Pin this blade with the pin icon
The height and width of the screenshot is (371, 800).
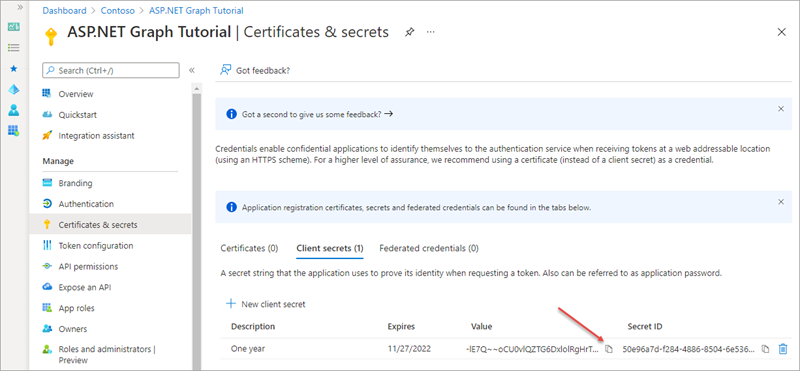pos(409,32)
